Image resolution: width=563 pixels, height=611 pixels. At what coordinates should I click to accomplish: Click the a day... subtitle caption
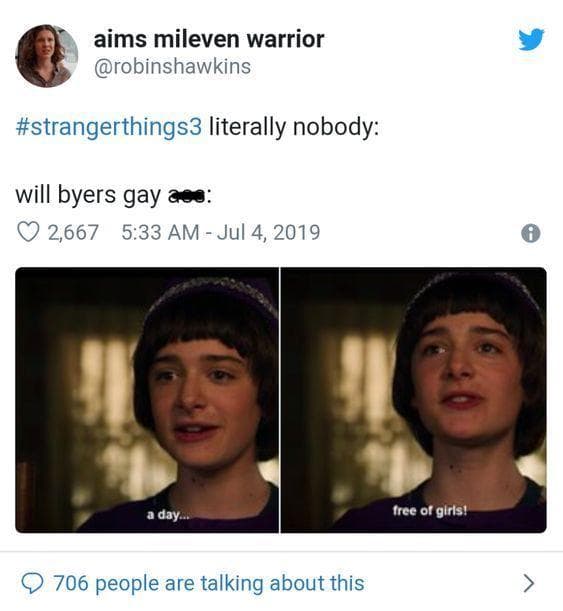(168, 515)
